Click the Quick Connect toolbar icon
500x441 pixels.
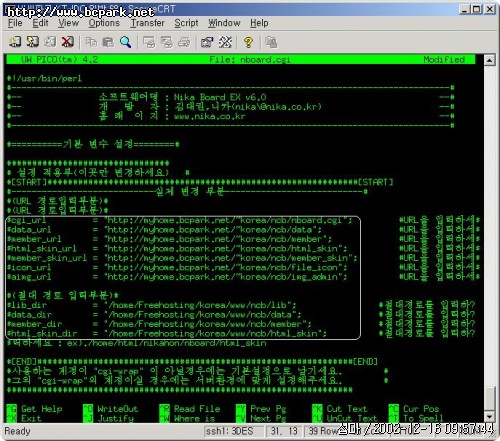[33, 42]
